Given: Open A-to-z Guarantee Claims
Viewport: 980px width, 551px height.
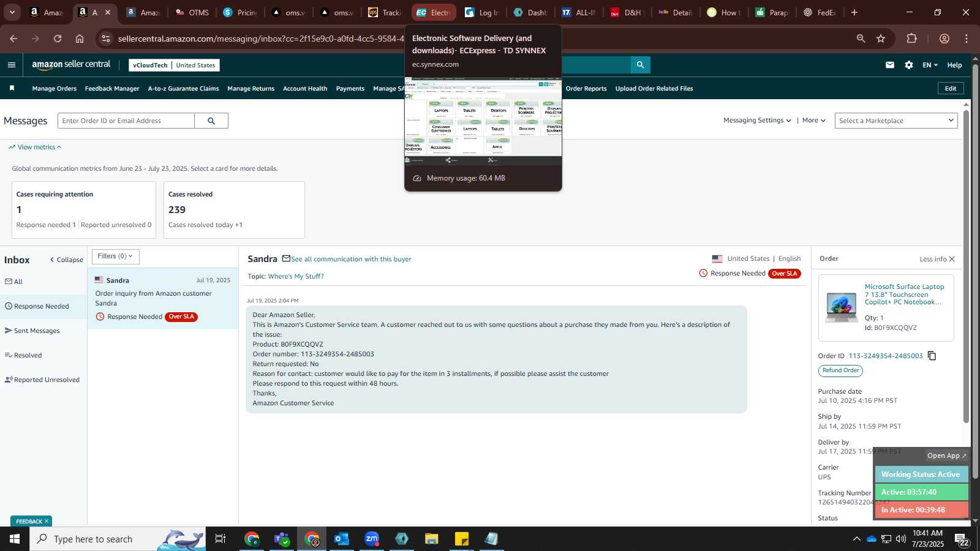Looking at the screenshot, I should tap(183, 88).
